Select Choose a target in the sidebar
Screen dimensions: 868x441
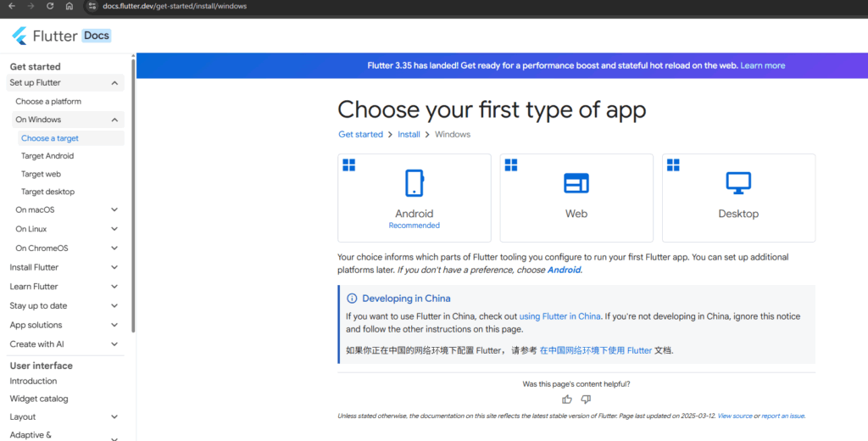[50, 138]
